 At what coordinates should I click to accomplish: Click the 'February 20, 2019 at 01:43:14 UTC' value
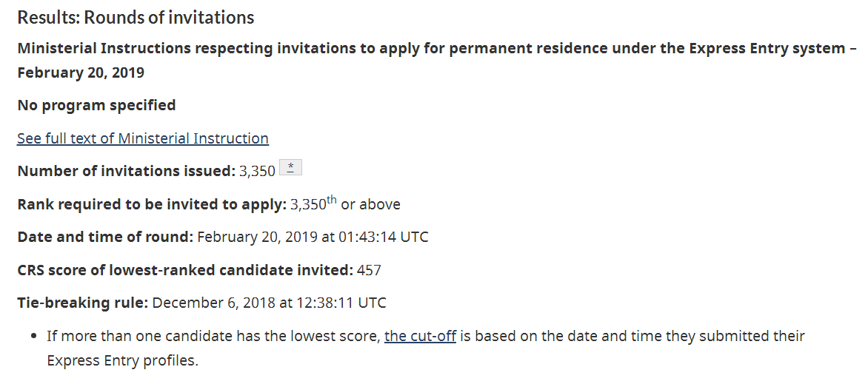313,237
